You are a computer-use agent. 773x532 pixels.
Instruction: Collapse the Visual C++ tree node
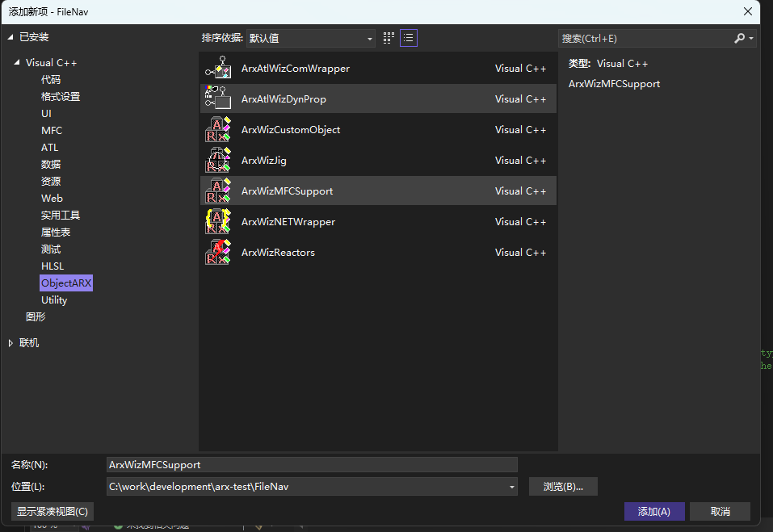coord(17,63)
